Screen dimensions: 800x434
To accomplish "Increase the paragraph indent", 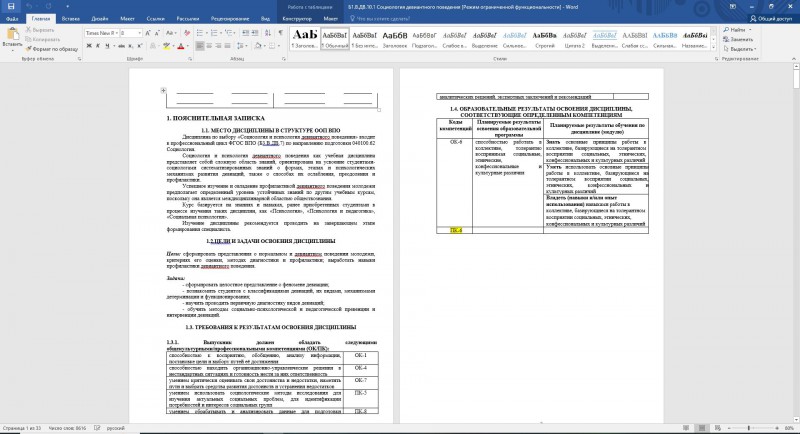I will pyautogui.click(x=255, y=33).
